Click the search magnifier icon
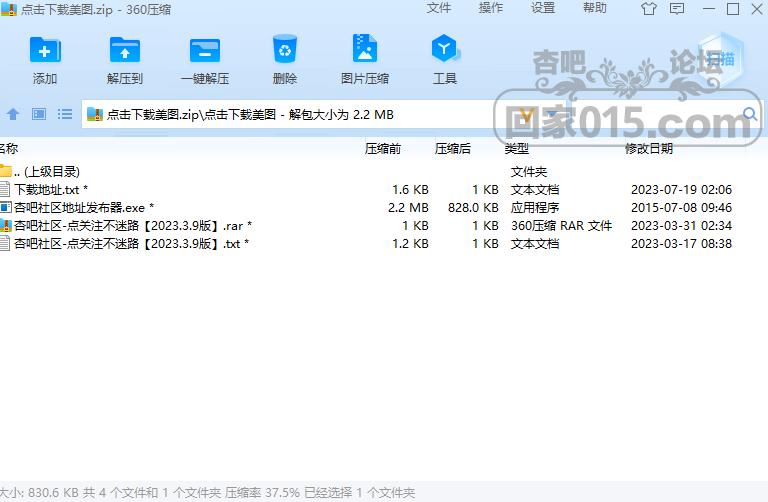The image size is (768, 502). coord(750,115)
